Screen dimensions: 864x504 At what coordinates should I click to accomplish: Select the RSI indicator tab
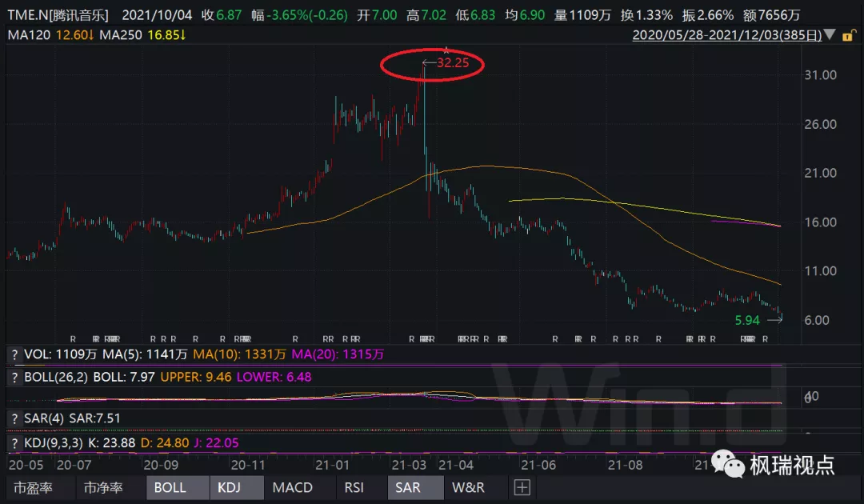pyautogui.click(x=354, y=487)
